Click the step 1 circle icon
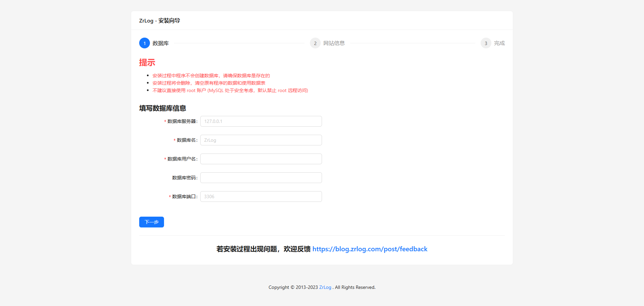Image resolution: width=644 pixels, height=306 pixels. 145,43
